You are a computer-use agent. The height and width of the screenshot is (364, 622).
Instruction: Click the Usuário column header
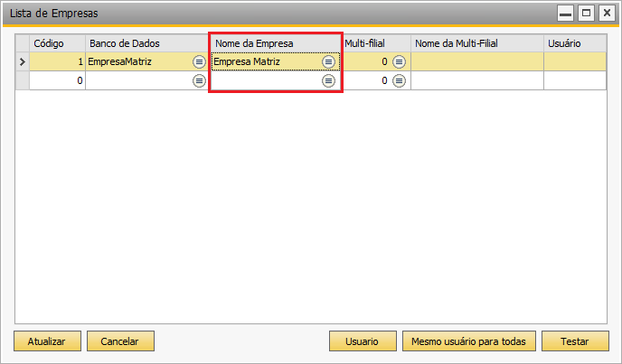coord(575,43)
